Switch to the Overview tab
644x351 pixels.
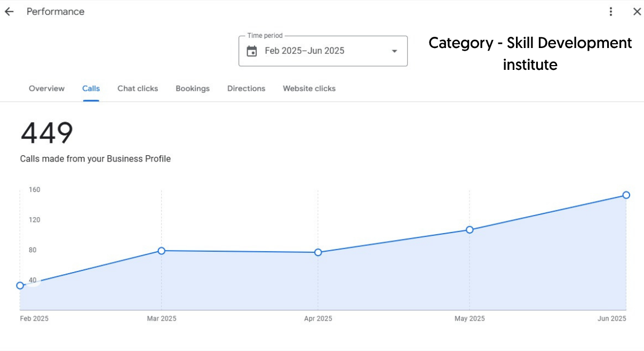pos(46,89)
